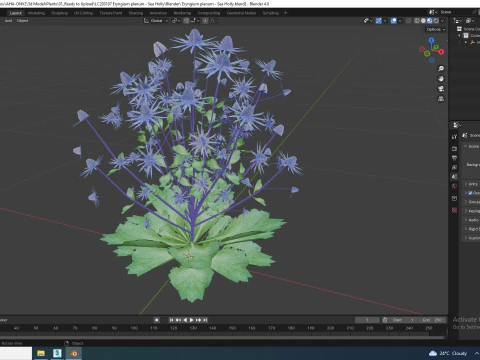The image size is (480, 360).
Task: Open proportional editing falloff menu
Action: [x=212, y=21]
